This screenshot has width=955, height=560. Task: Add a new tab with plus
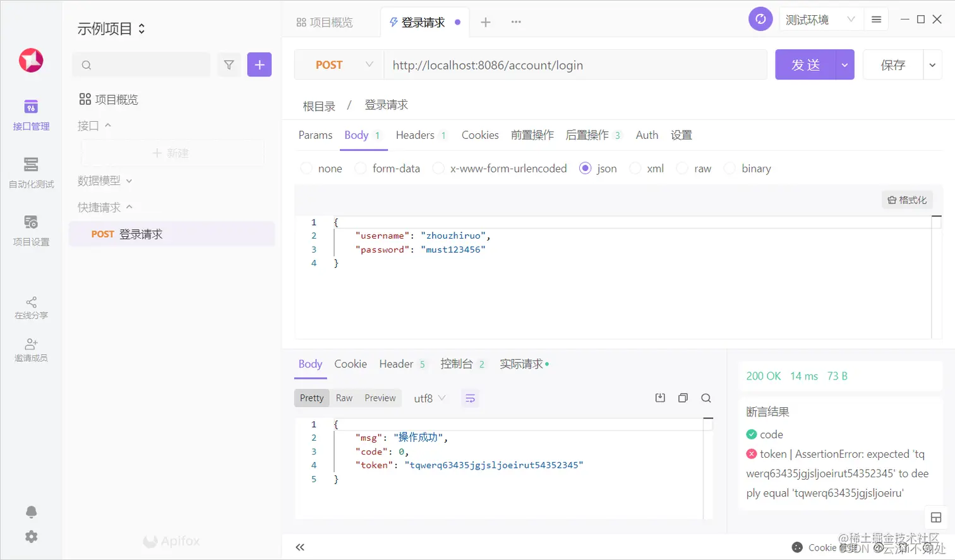486,22
